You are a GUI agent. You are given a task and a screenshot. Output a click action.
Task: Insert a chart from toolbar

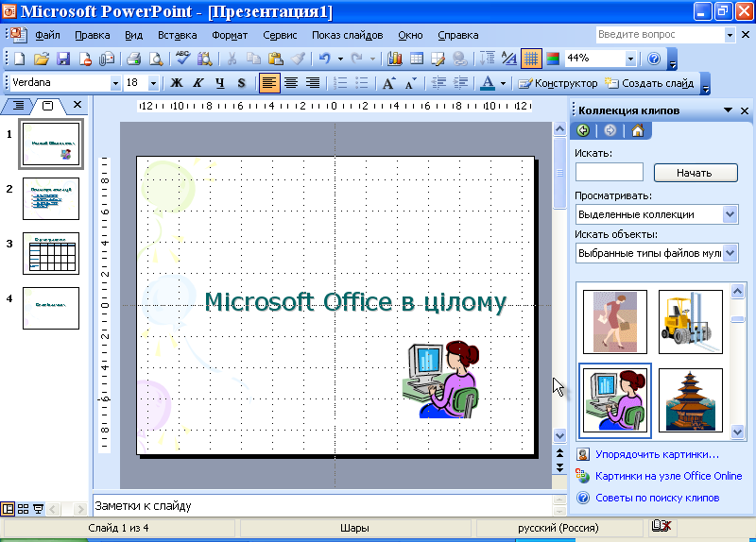click(x=394, y=59)
